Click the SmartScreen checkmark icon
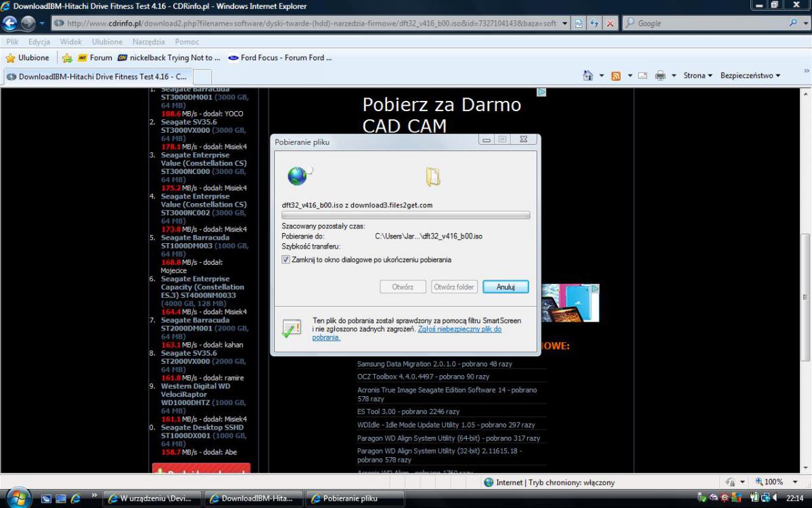This screenshot has height=508, width=812. [x=291, y=329]
